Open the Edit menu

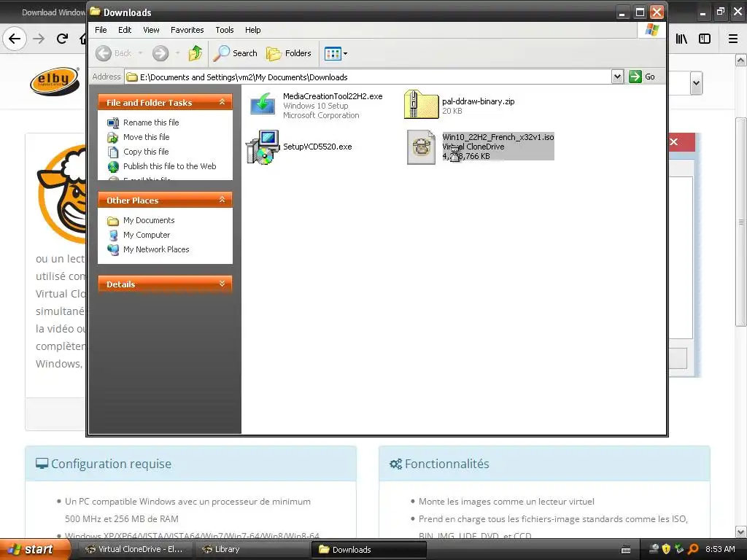pyautogui.click(x=125, y=30)
